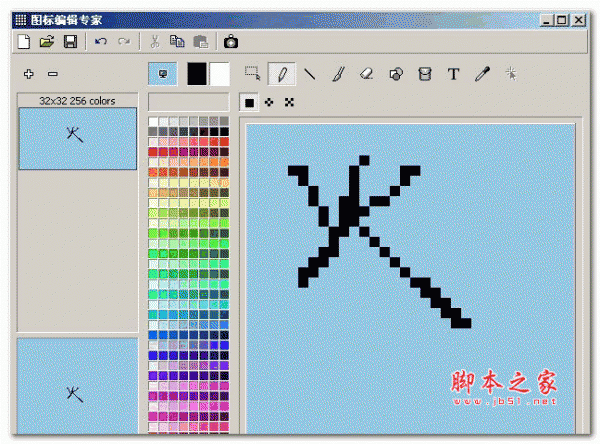This screenshot has width=600, height=444.
Task: Click the 32x32 256 colors label
Action: click(x=77, y=101)
